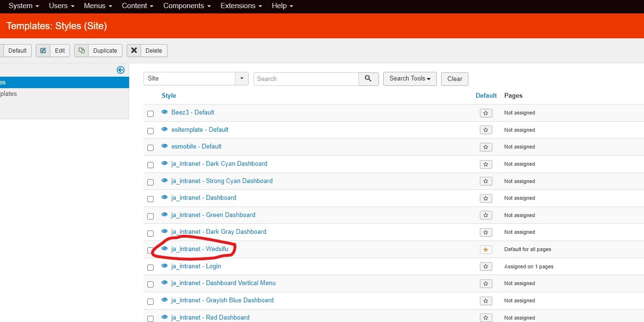Preview esmobile - Default via eye icon
The height and width of the screenshot is (322, 644).
pos(165,146)
